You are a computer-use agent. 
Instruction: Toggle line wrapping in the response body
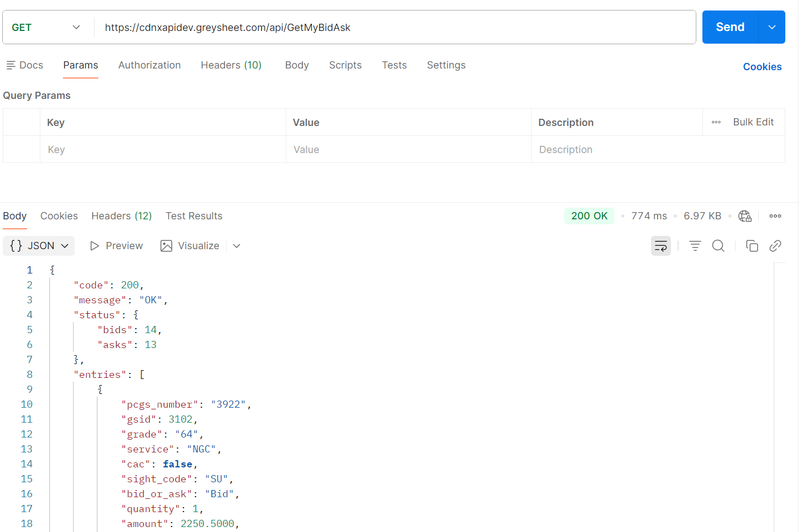(661, 245)
